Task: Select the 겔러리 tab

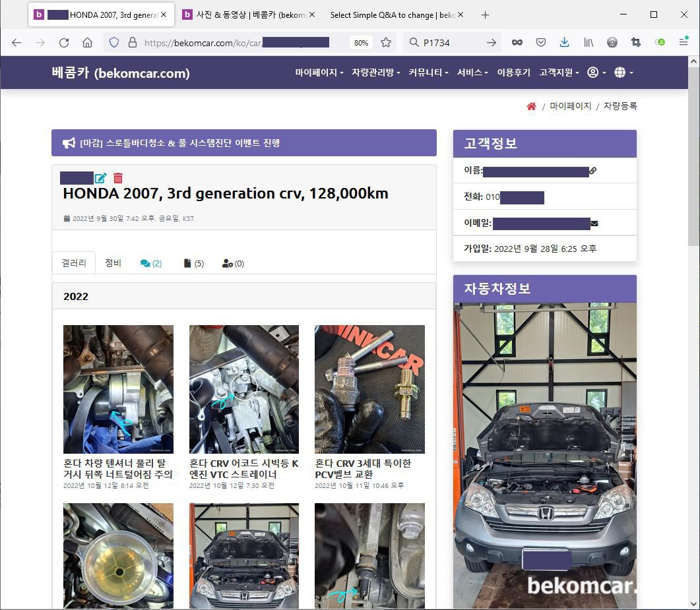Action: (x=74, y=263)
